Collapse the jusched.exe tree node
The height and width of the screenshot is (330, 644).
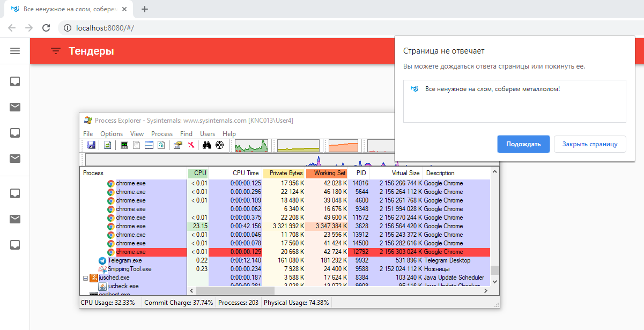[85, 278]
